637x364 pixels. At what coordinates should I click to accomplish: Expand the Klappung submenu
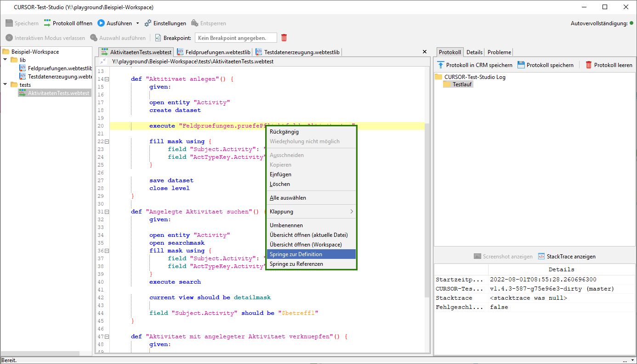point(311,212)
